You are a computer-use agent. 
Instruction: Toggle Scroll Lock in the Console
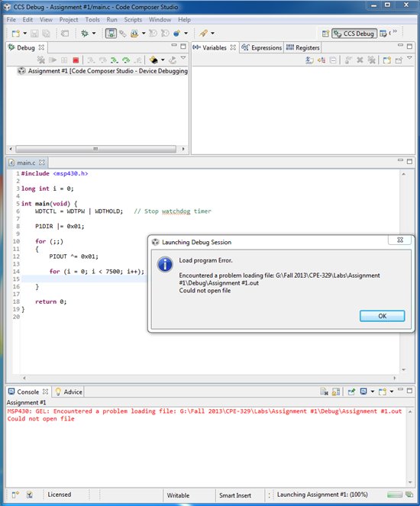click(x=336, y=392)
